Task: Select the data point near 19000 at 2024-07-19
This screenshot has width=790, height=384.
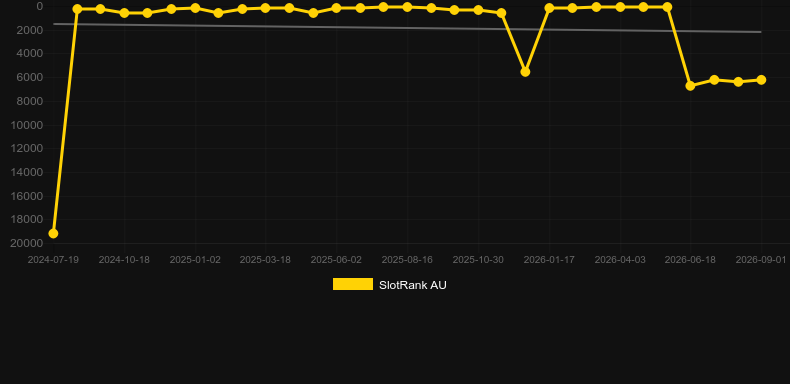Action: click(53, 233)
